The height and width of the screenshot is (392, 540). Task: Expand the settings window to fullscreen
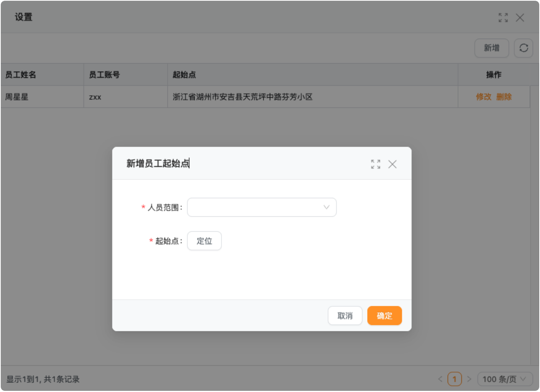point(503,18)
